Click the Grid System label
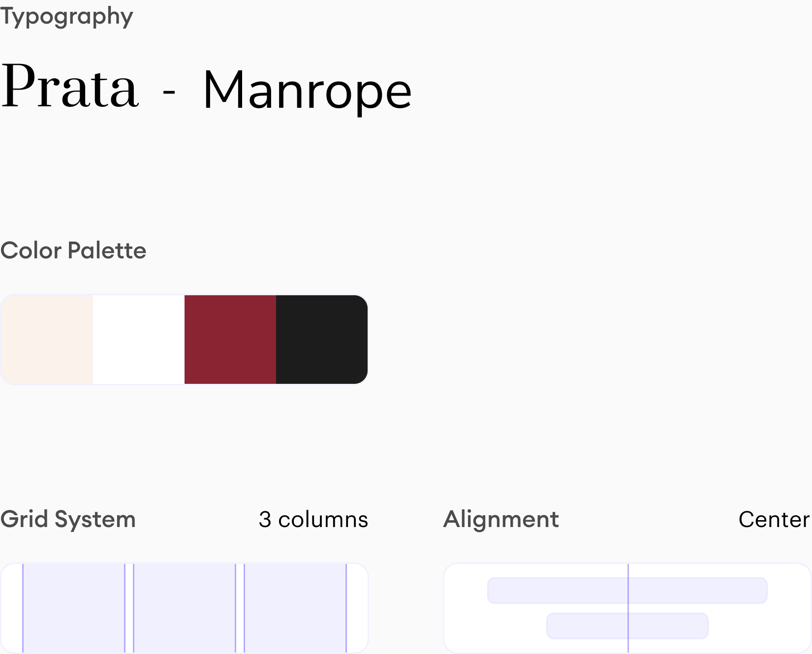Image resolution: width=812 pixels, height=654 pixels. (68, 519)
